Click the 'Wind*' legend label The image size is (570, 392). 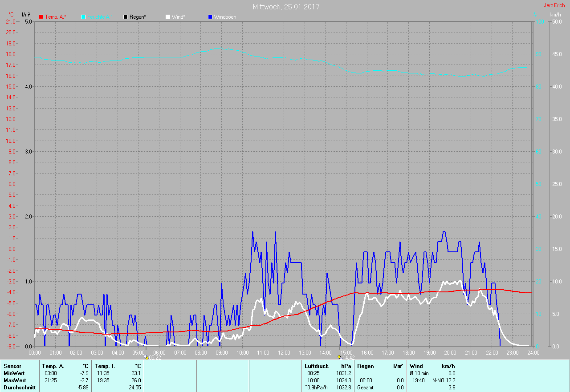tap(178, 17)
